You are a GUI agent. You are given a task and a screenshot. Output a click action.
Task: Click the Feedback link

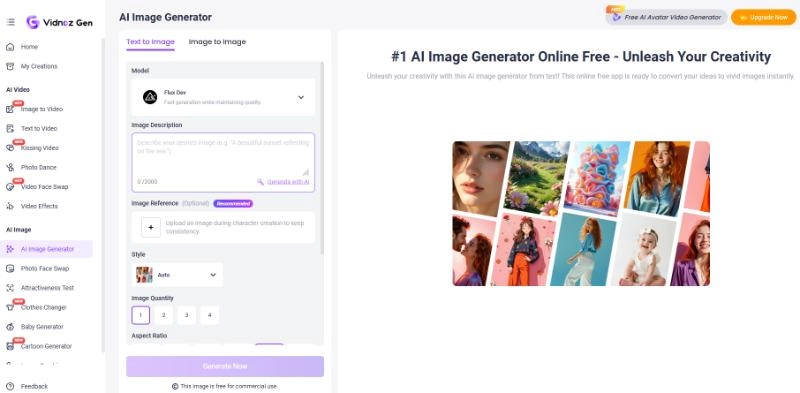click(x=34, y=386)
